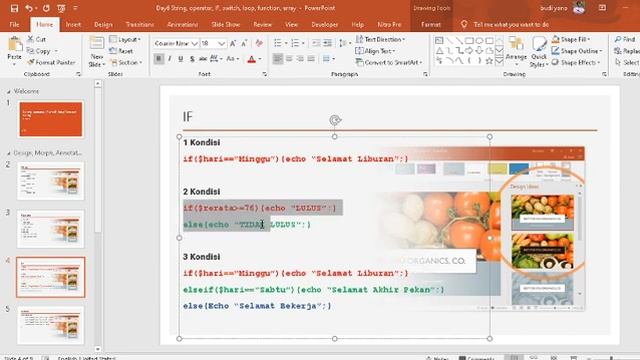Image resolution: width=640 pixels, height=360 pixels.
Task: Open Shape Effects options
Action: click(x=576, y=62)
